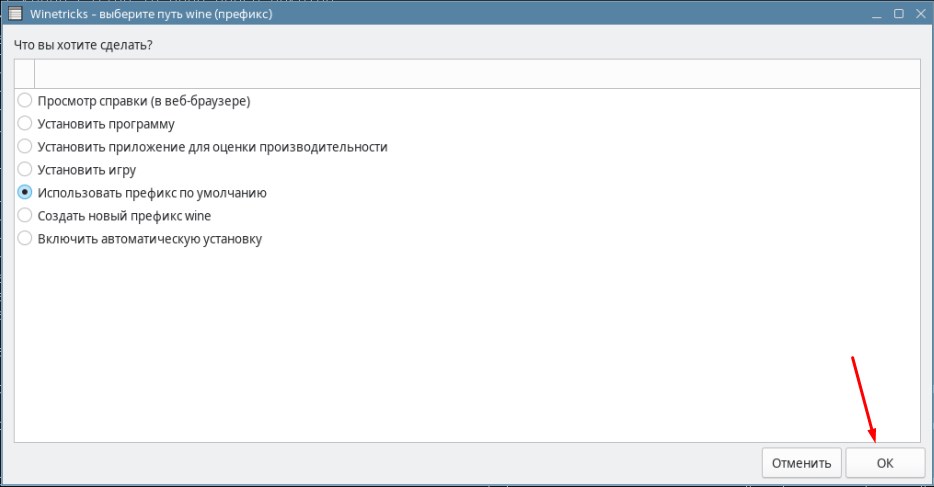Click the text label 'Установить игру'
The image size is (934, 487).
tap(86, 170)
